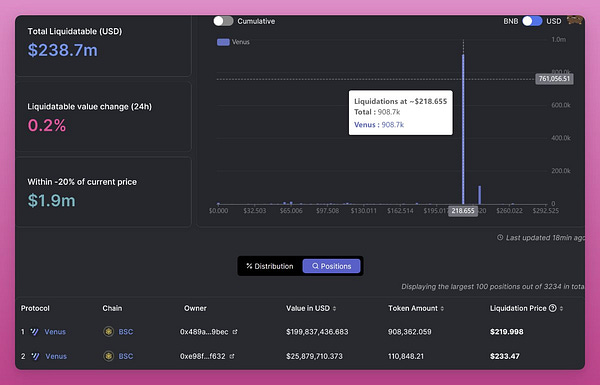Open owner address 0x489a...9bec
This screenshot has height=385, width=600.
[x=204, y=332]
